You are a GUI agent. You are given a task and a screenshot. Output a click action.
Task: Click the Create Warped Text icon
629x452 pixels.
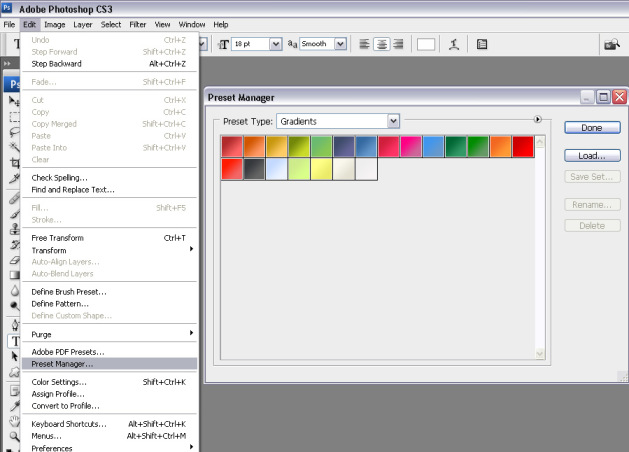point(454,44)
